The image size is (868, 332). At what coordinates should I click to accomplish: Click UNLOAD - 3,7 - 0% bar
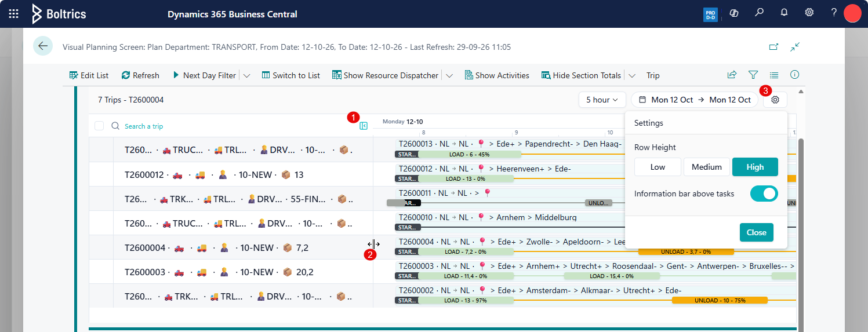pos(686,251)
